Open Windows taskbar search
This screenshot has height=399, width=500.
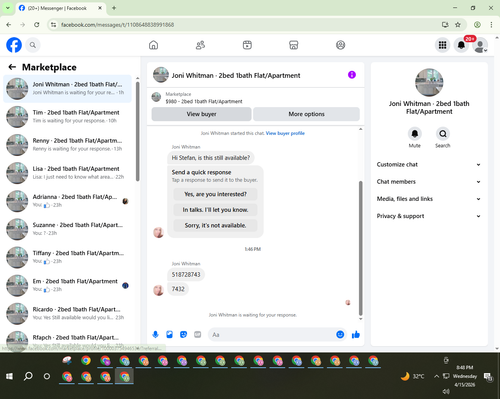tap(28, 376)
